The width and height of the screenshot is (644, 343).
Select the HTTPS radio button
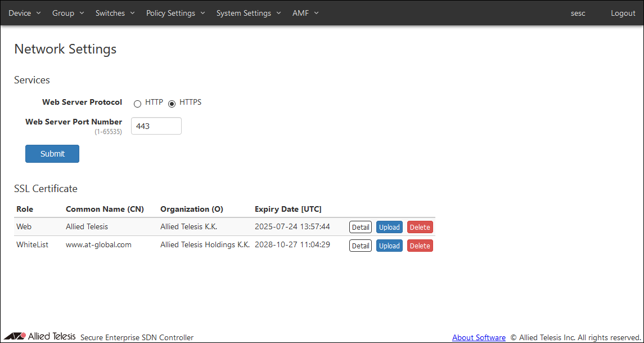(172, 103)
